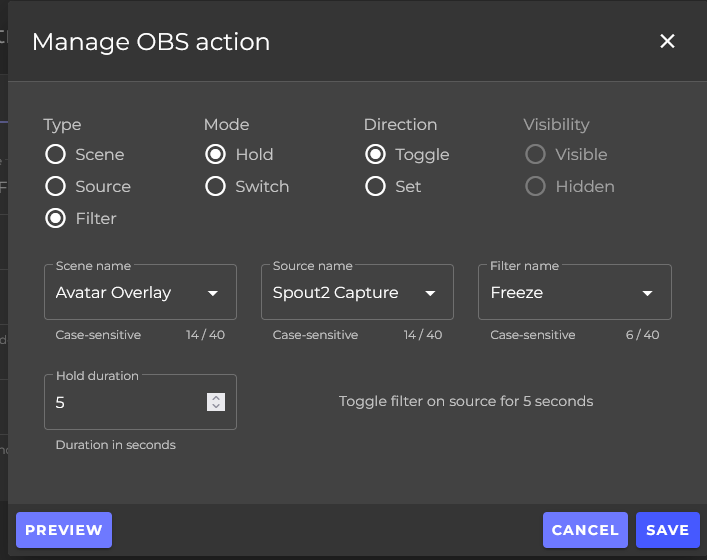The height and width of the screenshot is (560, 707).
Task: Click the Freeze filter name text
Action: [516, 293]
